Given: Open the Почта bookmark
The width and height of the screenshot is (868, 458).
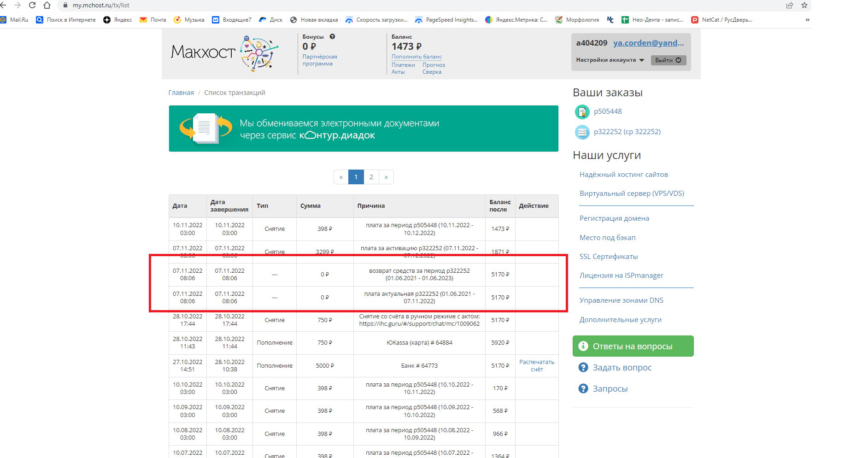Looking at the screenshot, I should [x=153, y=20].
